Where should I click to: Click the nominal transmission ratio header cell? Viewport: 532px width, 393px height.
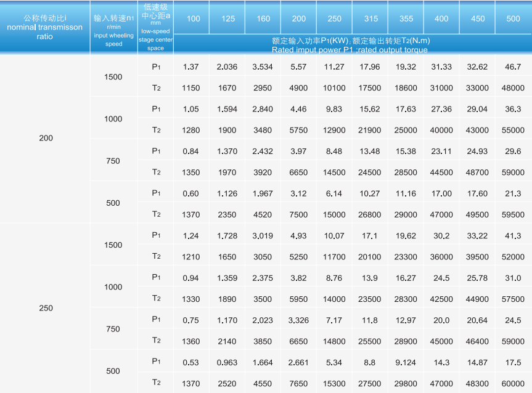pyautogui.click(x=44, y=28)
